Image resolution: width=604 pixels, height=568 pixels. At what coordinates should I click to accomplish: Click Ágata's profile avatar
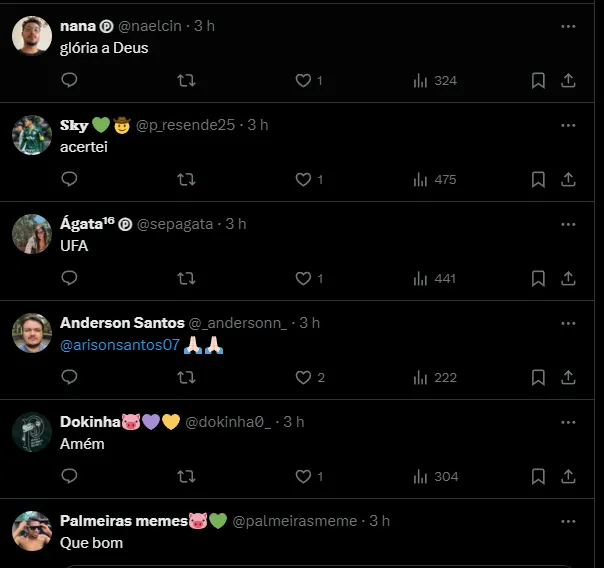[32, 234]
